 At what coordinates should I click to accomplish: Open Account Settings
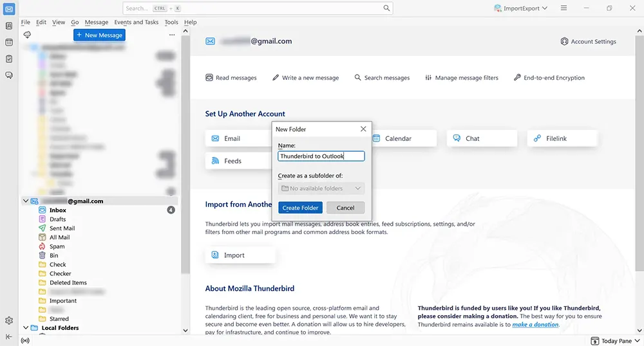click(x=588, y=41)
